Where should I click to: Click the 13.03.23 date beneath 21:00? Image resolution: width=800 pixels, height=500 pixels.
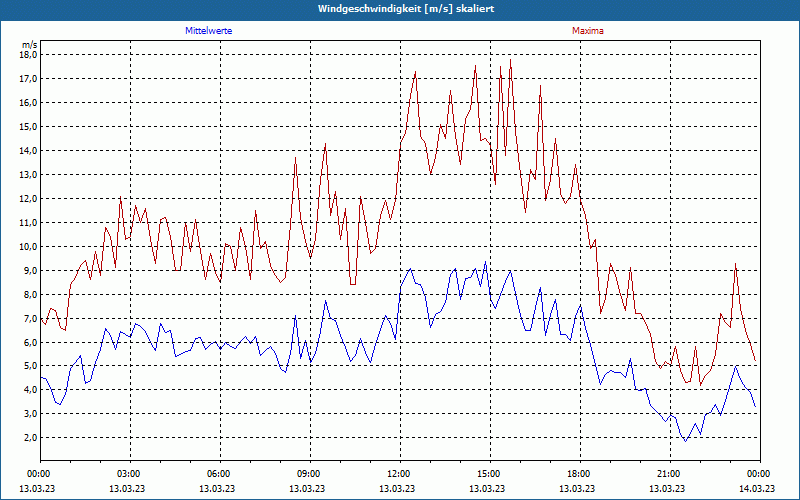(x=667, y=488)
